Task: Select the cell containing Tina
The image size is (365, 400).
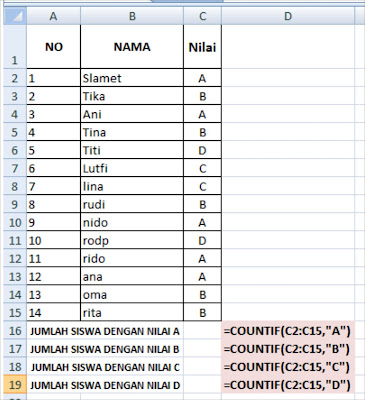Action: (x=132, y=132)
